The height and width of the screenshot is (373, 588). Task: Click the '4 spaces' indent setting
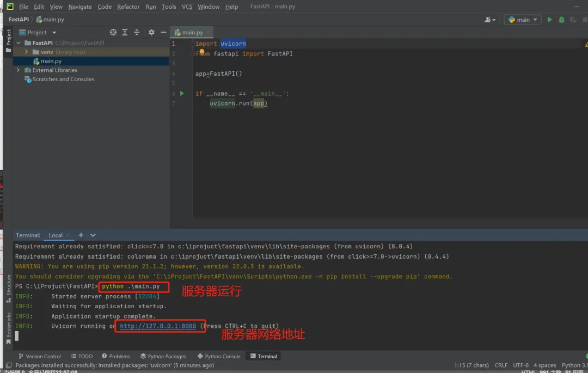544,365
